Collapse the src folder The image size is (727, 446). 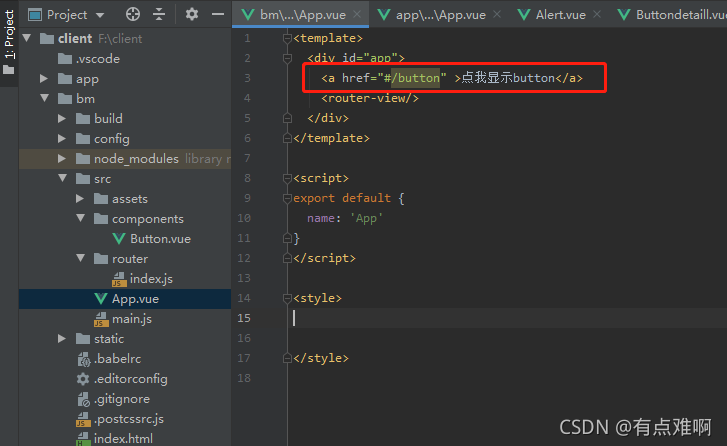[63, 178]
